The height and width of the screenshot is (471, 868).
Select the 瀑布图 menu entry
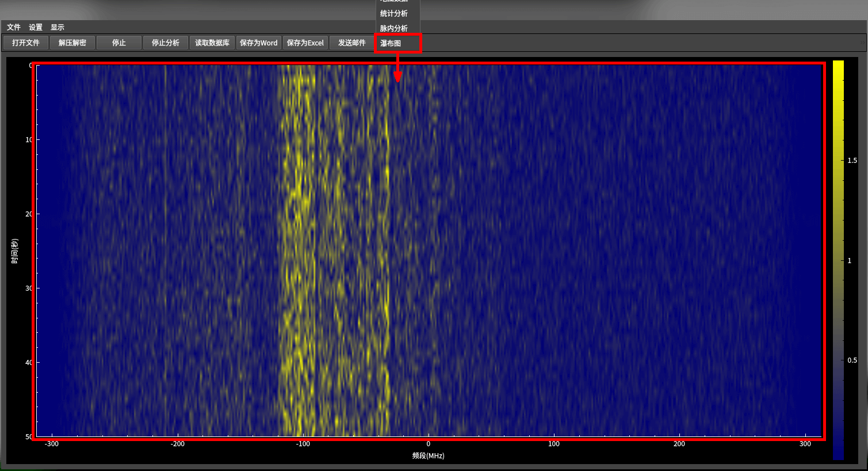[x=391, y=43]
